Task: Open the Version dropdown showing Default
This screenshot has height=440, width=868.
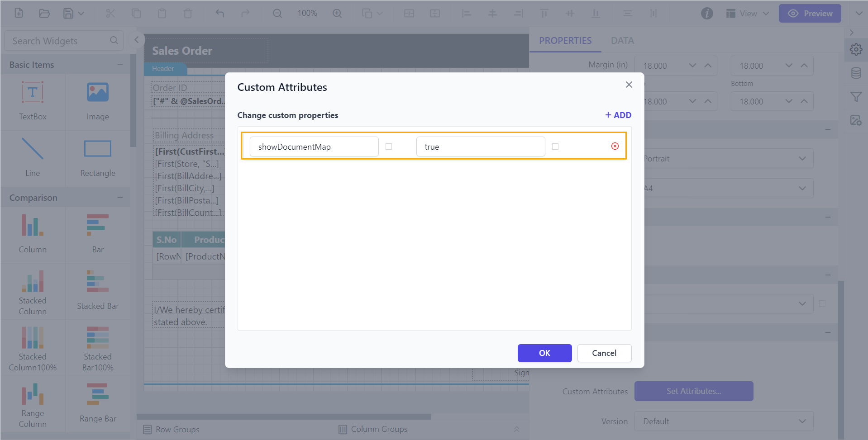Action: [723, 421]
